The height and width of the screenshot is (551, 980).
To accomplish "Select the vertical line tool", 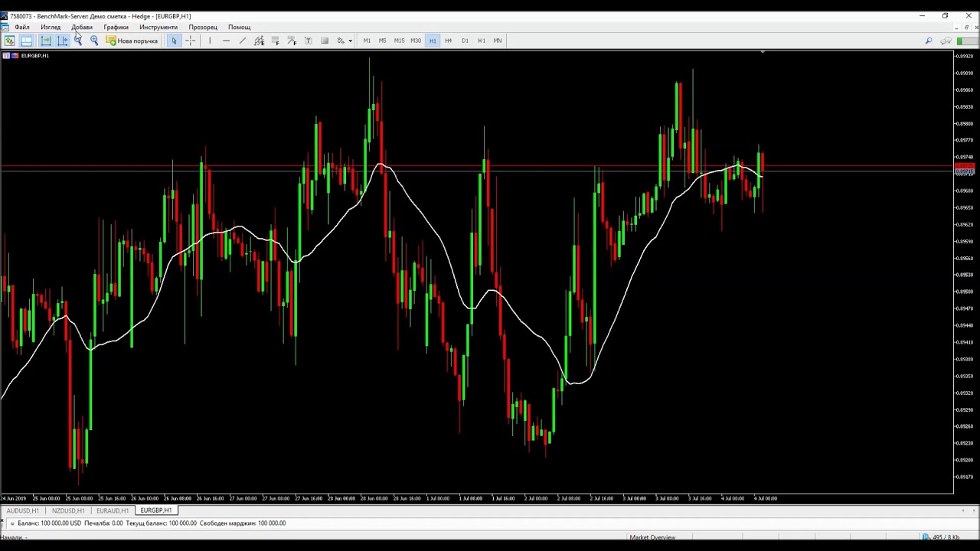I will click(210, 41).
